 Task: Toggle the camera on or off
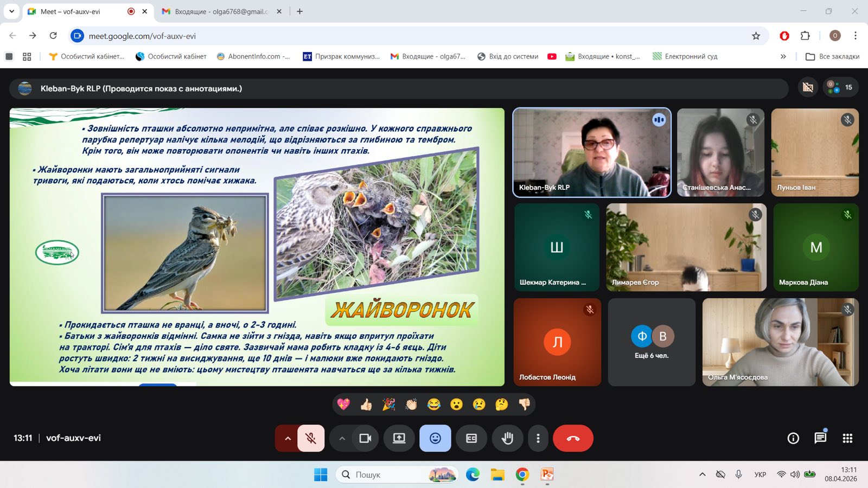365,438
